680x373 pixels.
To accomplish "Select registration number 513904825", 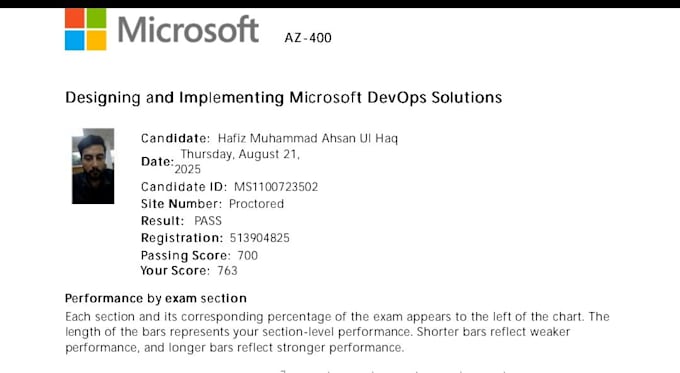I will coord(259,238).
